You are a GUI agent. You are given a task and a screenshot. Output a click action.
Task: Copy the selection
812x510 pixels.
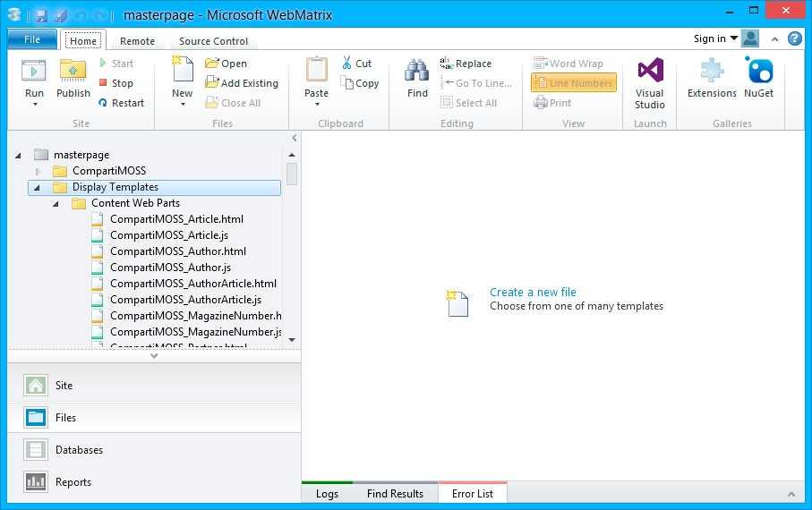360,83
